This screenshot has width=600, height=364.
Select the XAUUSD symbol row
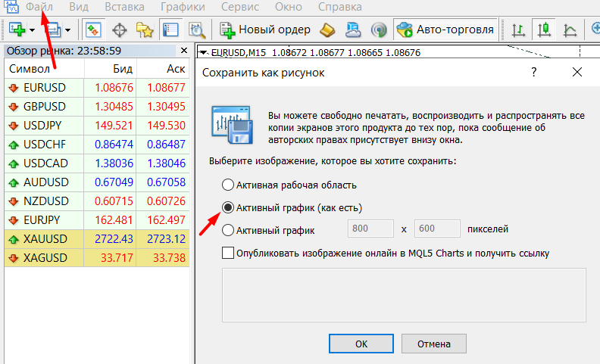tap(97, 239)
